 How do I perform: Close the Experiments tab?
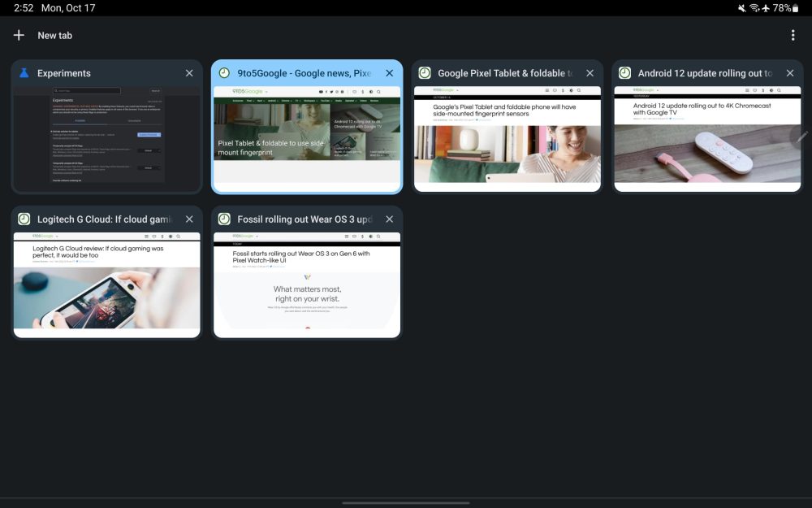(189, 73)
